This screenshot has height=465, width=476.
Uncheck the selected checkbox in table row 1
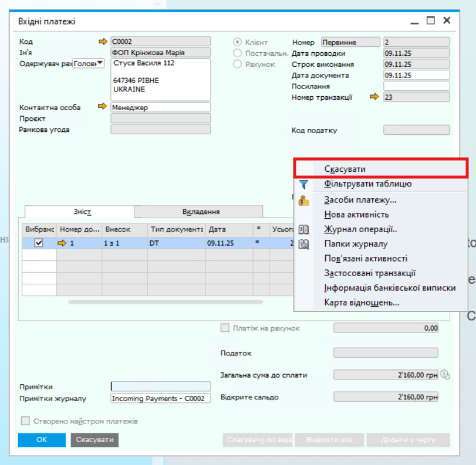coord(39,243)
